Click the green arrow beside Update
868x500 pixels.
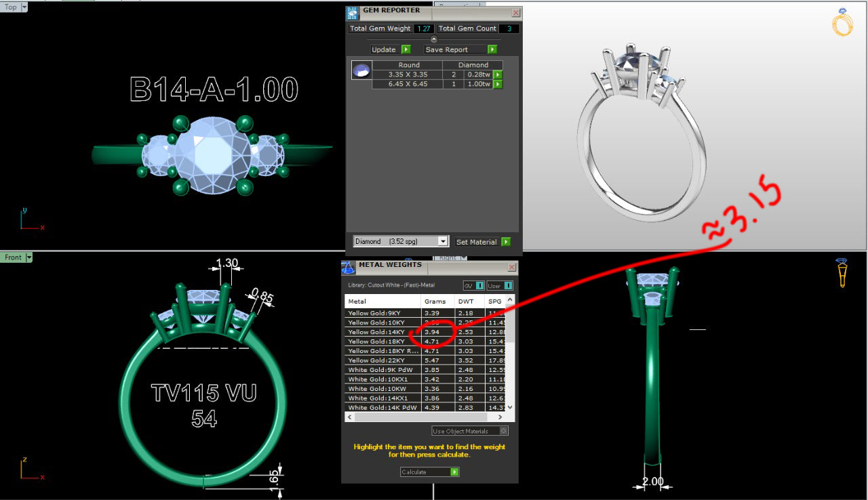click(x=406, y=49)
